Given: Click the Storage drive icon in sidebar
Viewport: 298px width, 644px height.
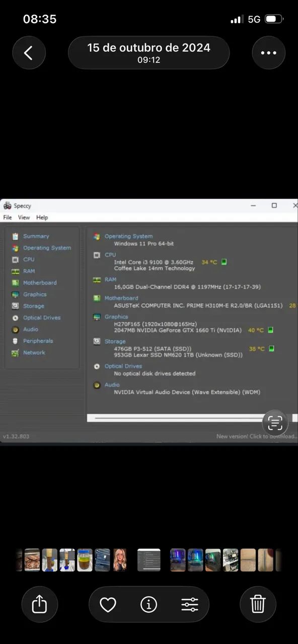Looking at the screenshot, I should point(15,306).
